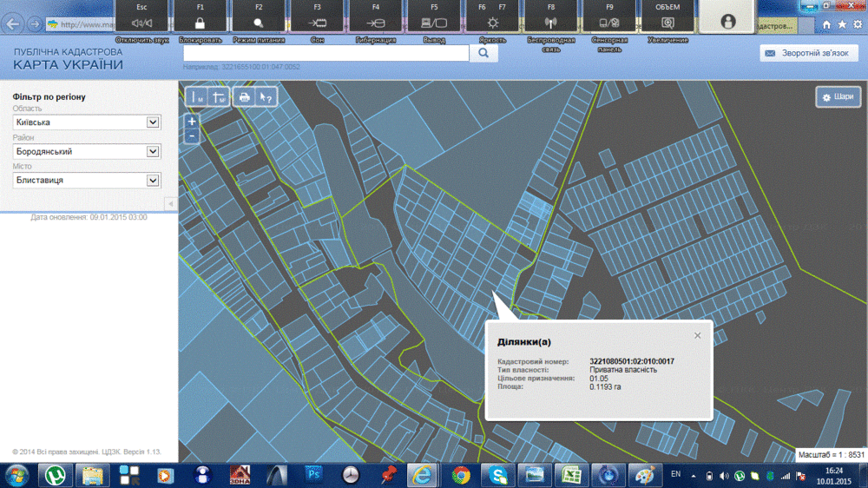Click the search magnifier button
868x488 pixels.
click(483, 53)
